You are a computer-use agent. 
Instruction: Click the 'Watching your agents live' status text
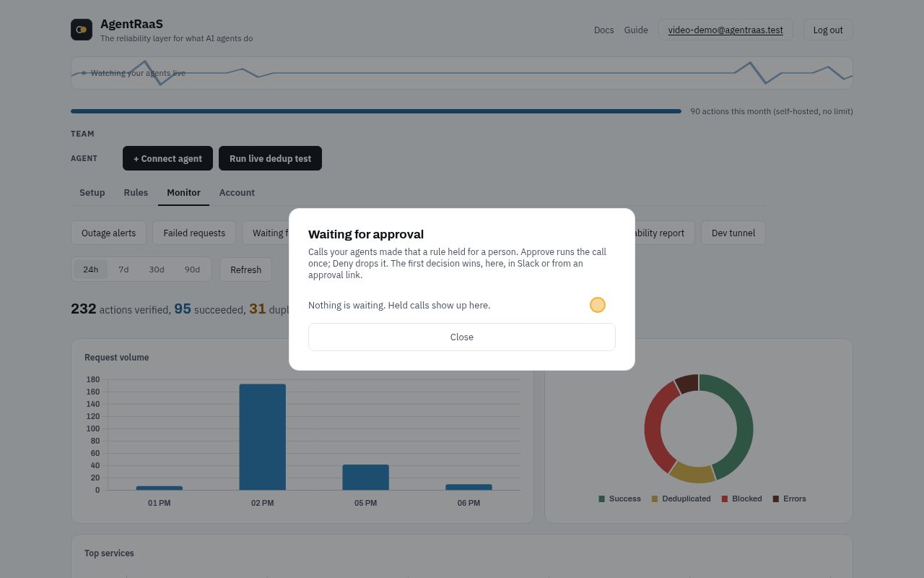(138, 73)
